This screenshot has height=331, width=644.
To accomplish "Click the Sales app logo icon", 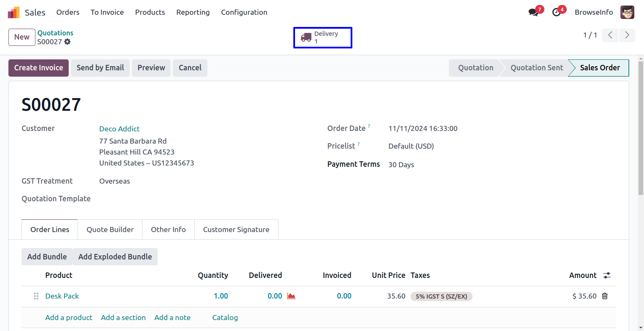I will tap(13, 13).
